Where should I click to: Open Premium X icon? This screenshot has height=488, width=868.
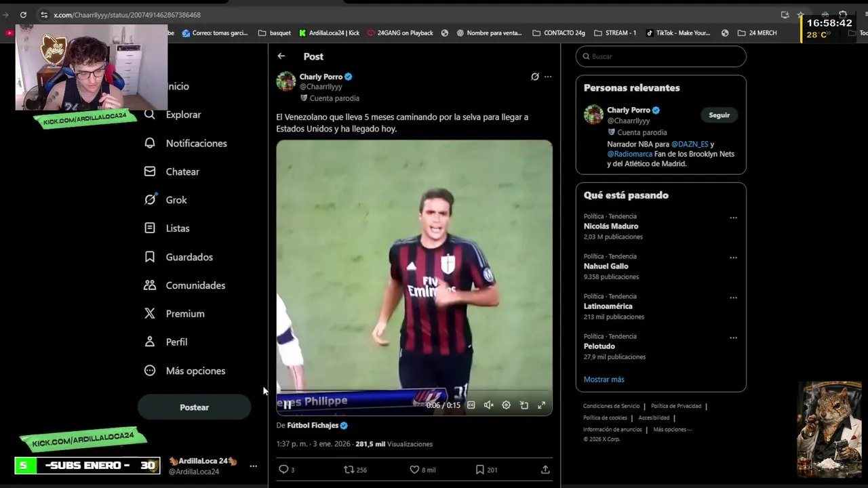pyautogui.click(x=150, y=314)
